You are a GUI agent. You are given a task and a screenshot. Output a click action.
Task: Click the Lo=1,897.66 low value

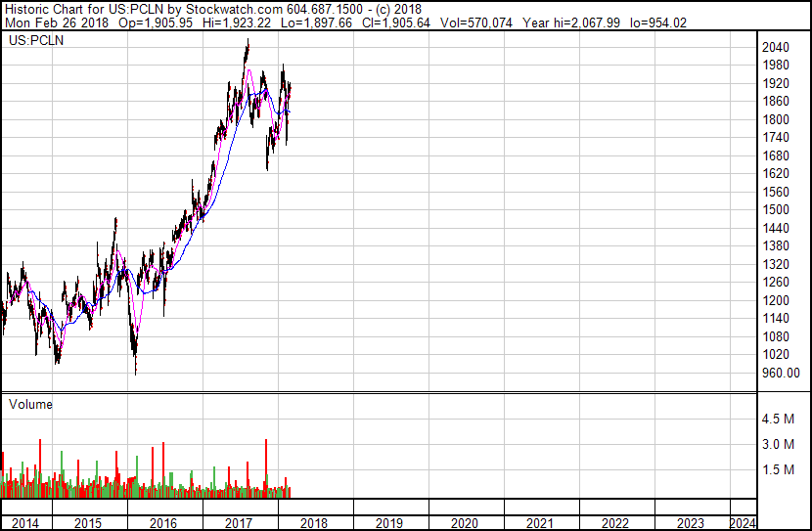click(316, 22)
